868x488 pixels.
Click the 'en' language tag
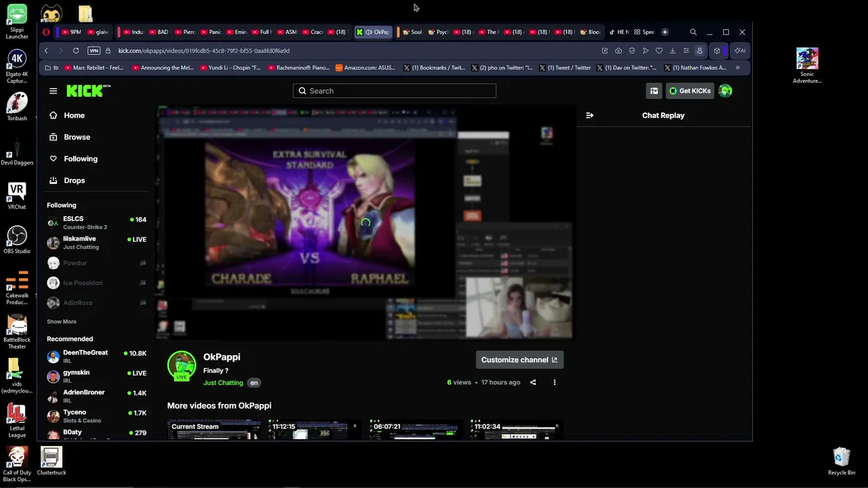point(254,383)
